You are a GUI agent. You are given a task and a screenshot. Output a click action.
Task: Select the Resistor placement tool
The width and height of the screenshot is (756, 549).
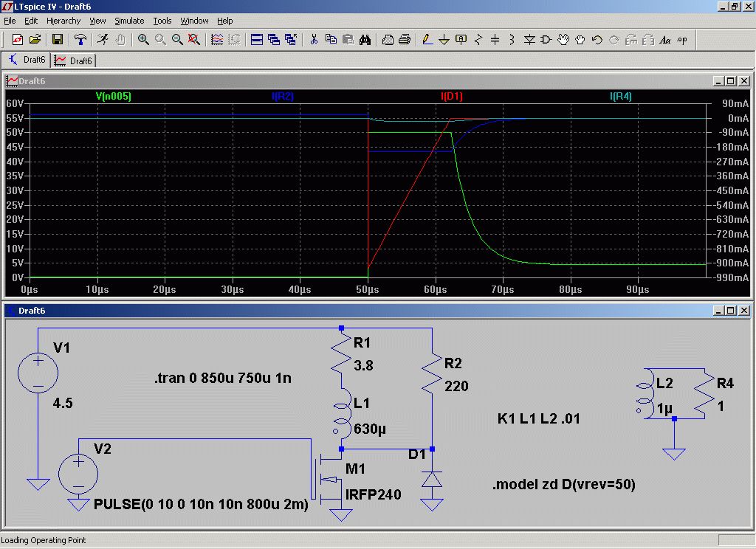pyautogui.click(x=478, y=40)
